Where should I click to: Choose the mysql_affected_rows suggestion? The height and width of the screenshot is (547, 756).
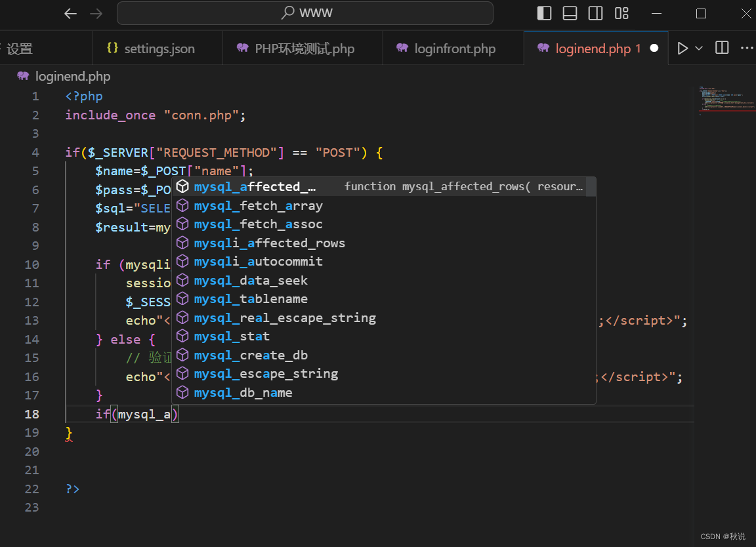pyautogui.click(x=384, y=186)
